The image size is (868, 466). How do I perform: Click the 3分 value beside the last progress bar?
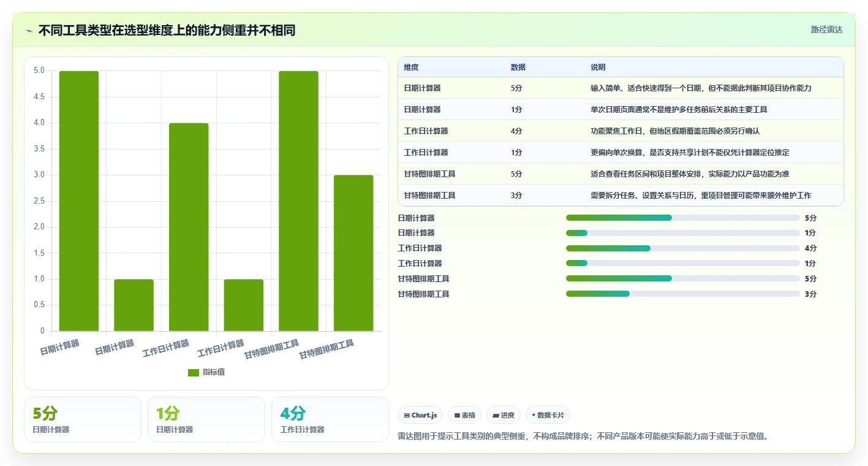pos(810,294)
